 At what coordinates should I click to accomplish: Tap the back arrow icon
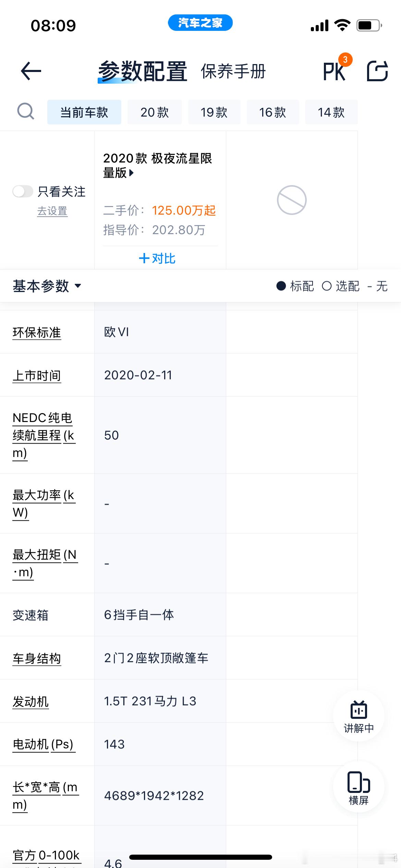(31, 71)
